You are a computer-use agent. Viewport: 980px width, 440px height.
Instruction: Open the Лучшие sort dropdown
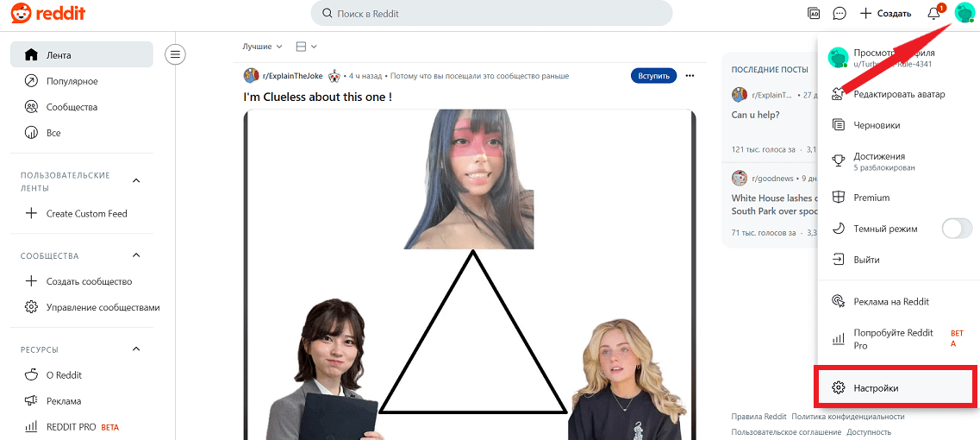coord(263,47)
